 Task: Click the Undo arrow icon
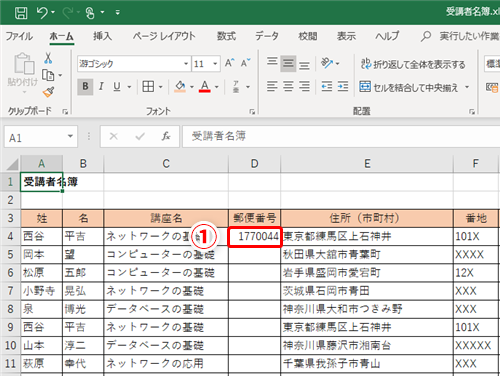(x=43, y=13)
